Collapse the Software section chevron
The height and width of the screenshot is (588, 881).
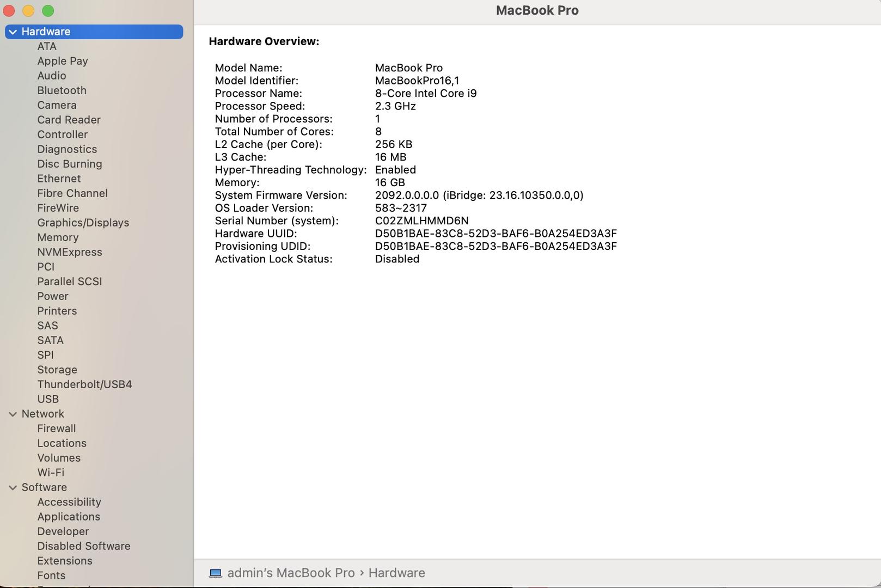click(13, 488)
